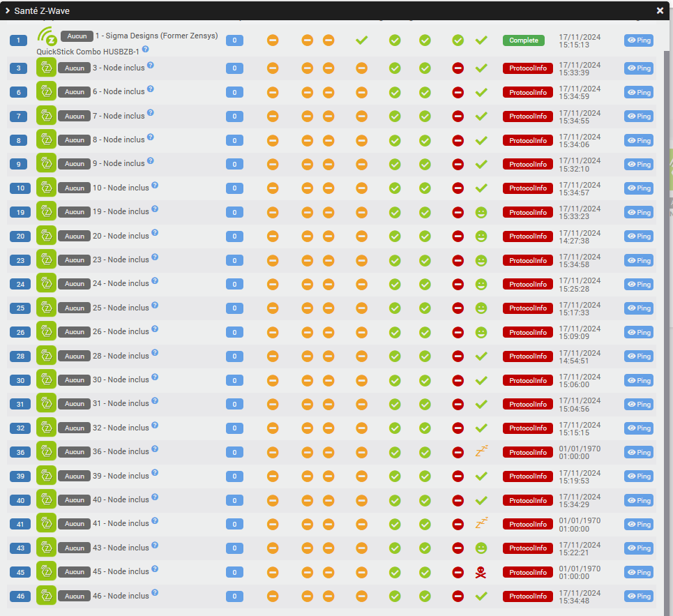Click the green Complete badge on node 1

click(x=523, y=40)
